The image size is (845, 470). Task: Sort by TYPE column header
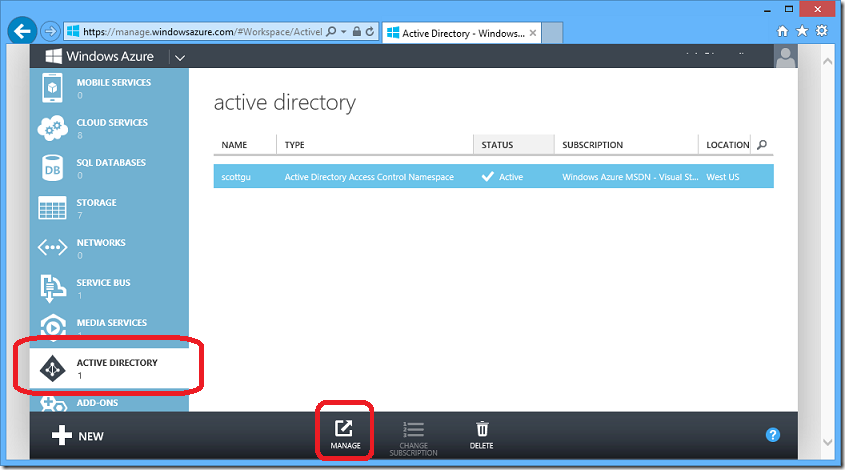295,144
